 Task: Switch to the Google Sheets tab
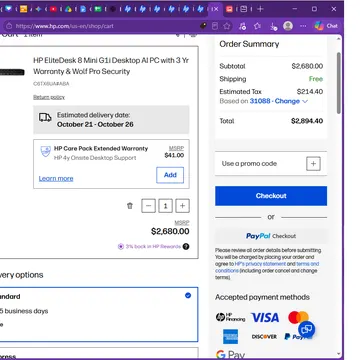(x=98, y=9)
